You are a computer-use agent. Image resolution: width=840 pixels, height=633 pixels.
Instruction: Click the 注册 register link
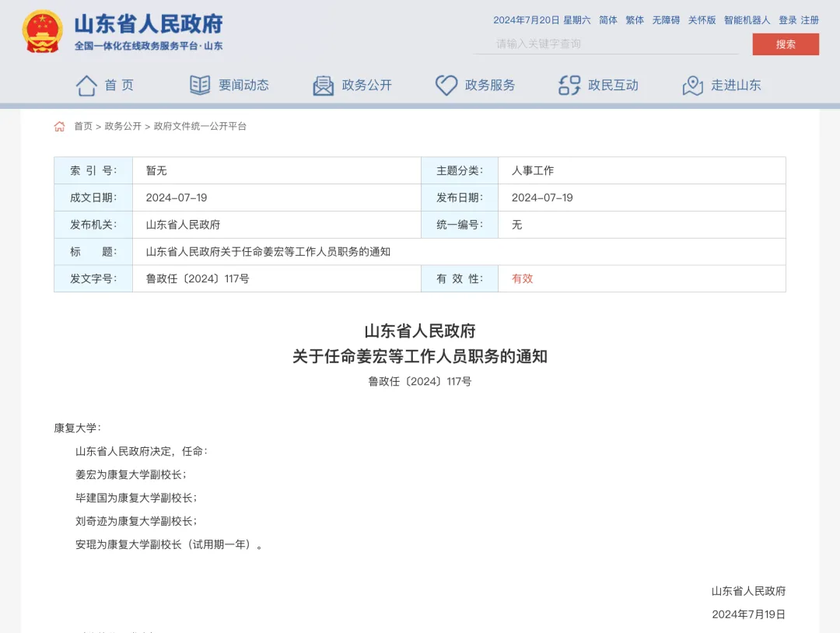pyautogui.click(x=810, y=20)
